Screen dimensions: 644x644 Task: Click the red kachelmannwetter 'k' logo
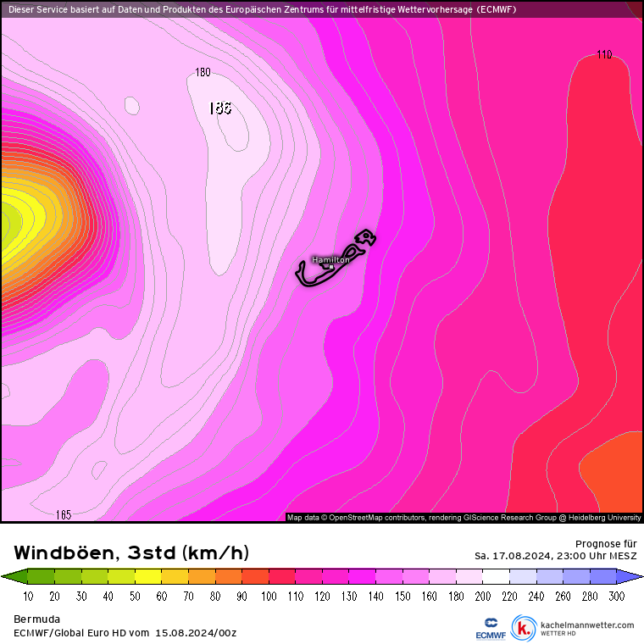pos(524,628)
